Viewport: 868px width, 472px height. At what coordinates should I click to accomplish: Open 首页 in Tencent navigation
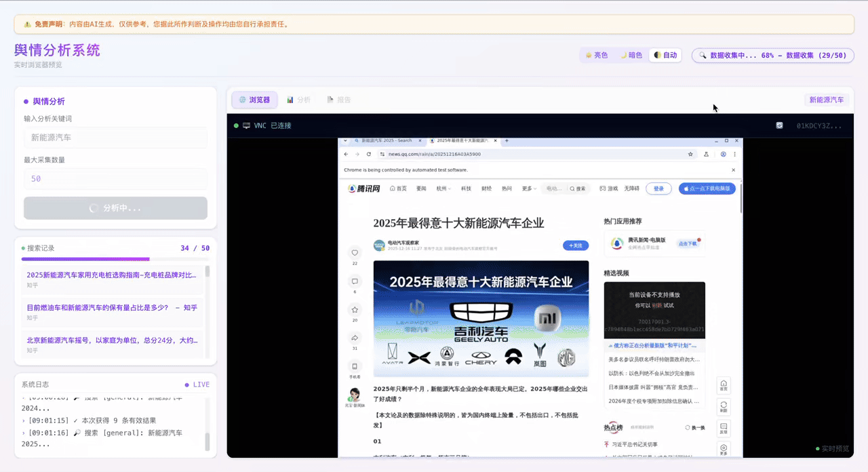(398, 189)
